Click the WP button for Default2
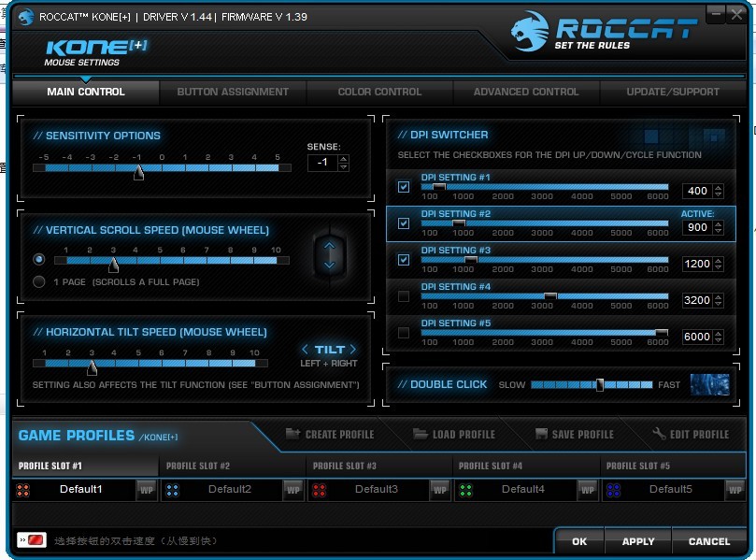The width and height of the screenshot is (756, 560). (x=293, y=490)
